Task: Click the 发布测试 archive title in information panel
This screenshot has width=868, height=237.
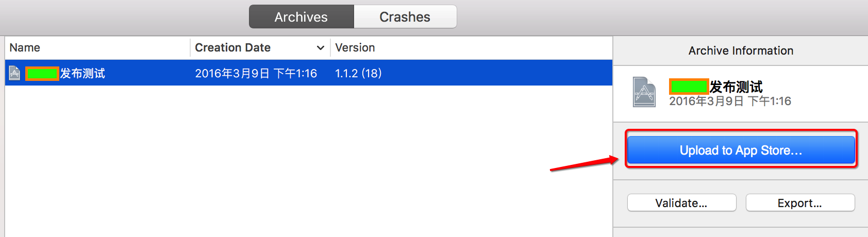Action: (736, 87)
